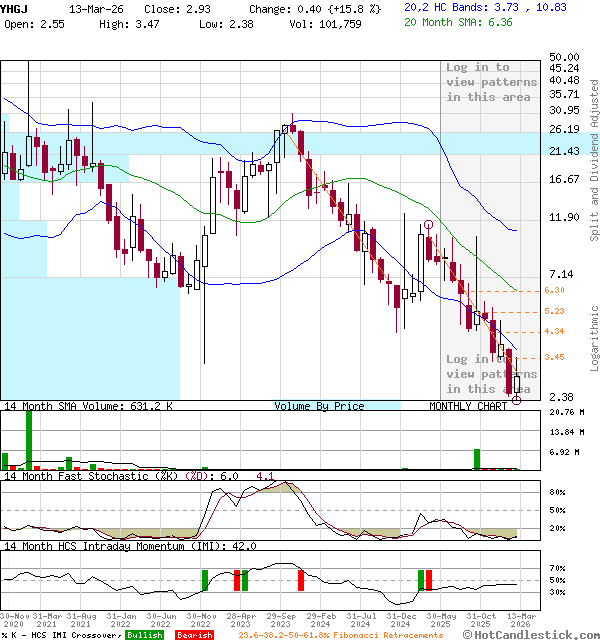The height and width of the screenshot is (640, 600).
Task: Click the YHGJ ticker symbol
Action: [14, 6]
